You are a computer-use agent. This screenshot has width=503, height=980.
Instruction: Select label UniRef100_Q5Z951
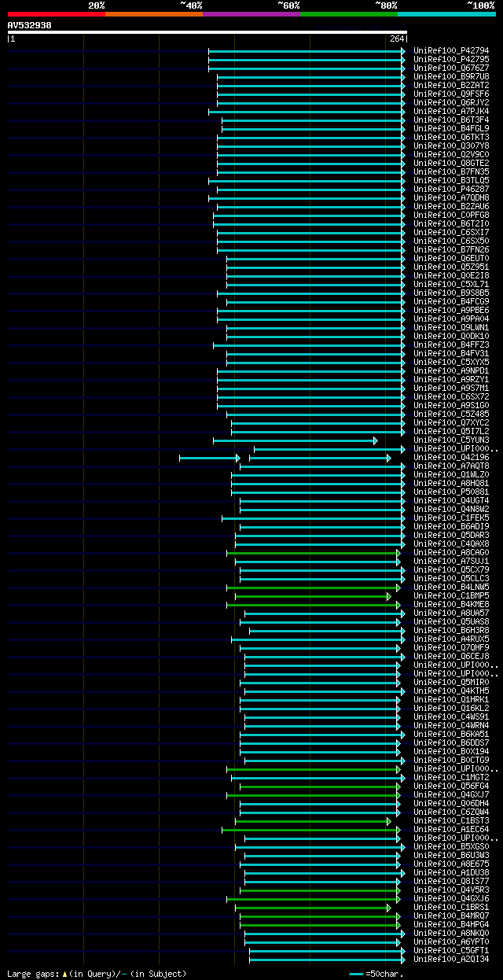(x=451, y=267)
